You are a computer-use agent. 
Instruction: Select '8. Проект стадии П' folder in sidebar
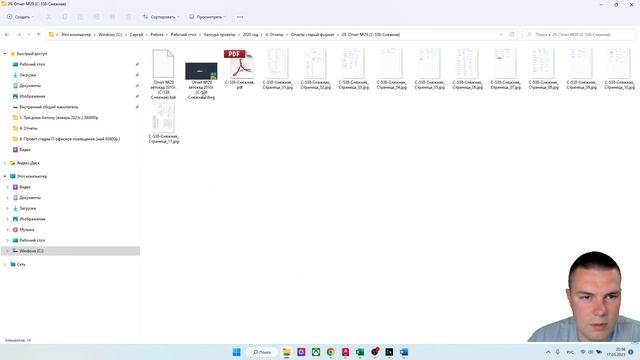(69, 139)
